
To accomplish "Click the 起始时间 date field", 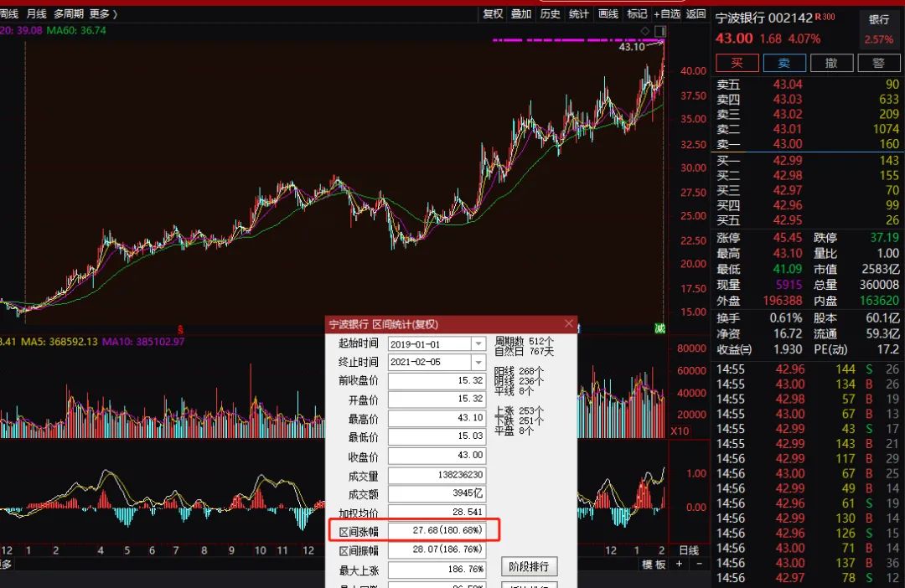I will click(429, 344).
